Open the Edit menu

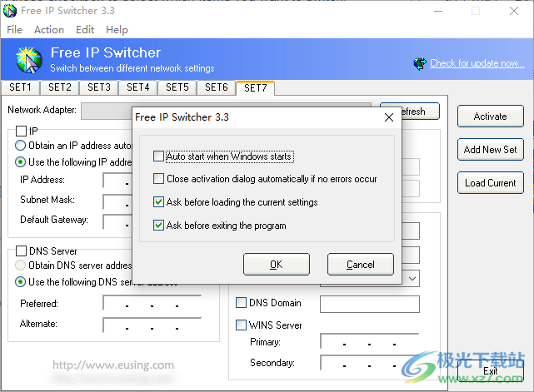pos(85,30)
